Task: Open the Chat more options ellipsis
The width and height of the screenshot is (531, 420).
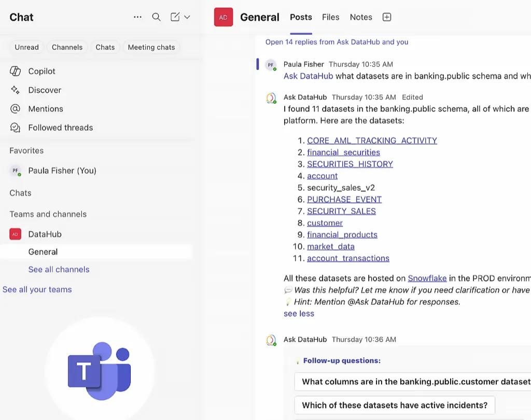Action: click(137, 17)
